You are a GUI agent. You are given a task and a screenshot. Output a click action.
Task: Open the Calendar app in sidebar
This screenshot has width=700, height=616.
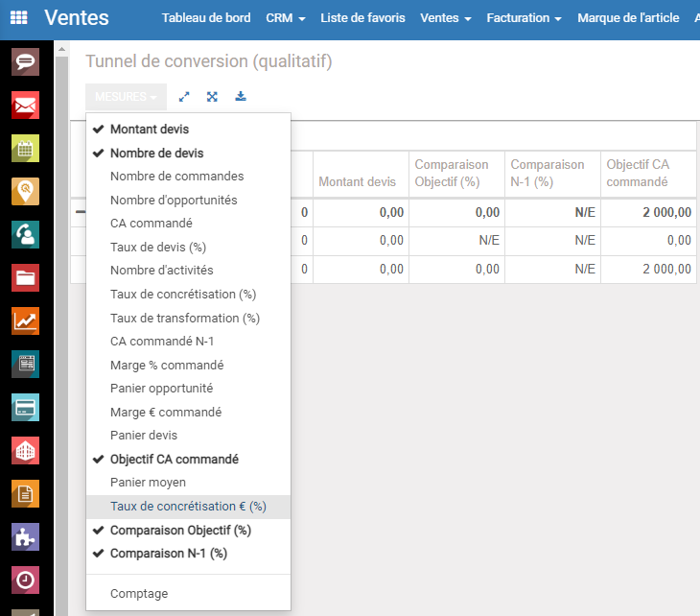coord(26,149)
